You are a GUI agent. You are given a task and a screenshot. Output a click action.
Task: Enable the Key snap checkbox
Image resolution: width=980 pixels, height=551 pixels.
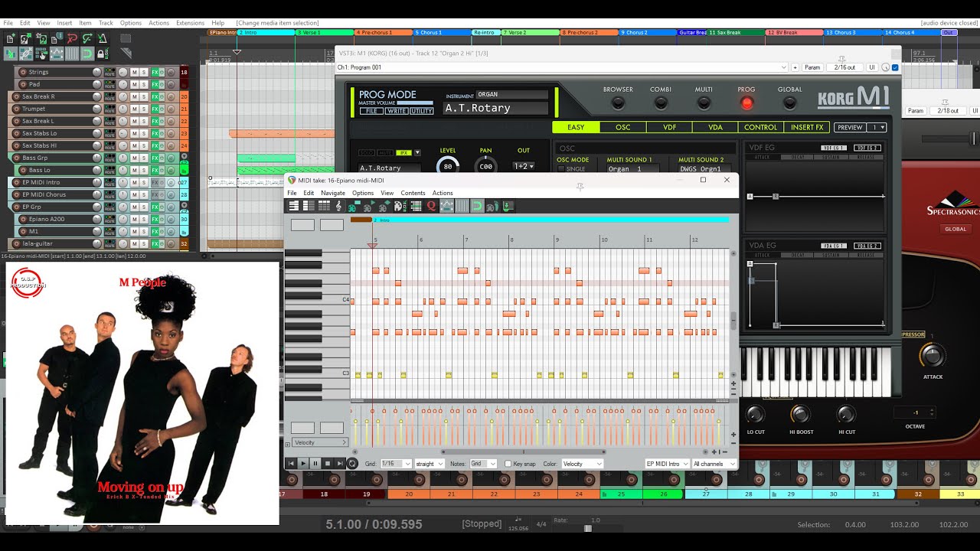508,464
